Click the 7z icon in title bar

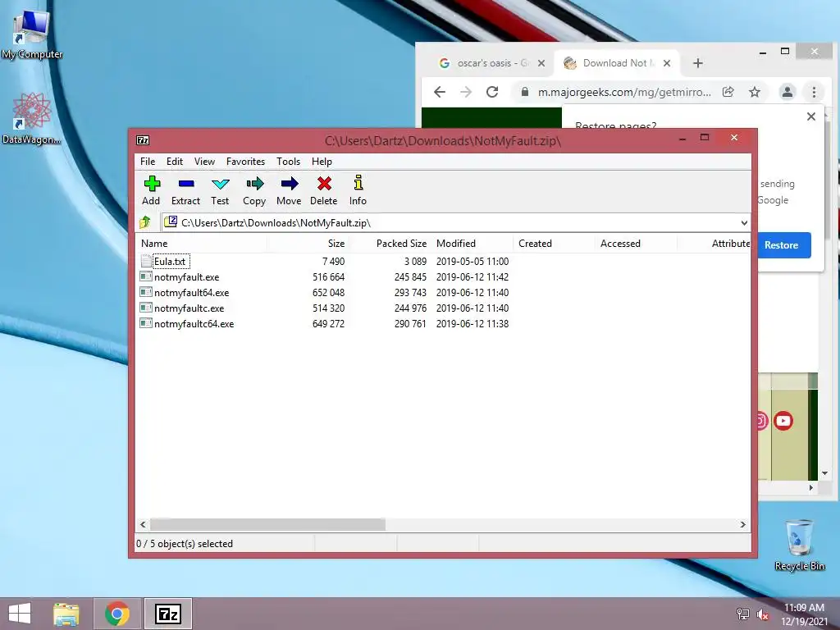click(143, 140)
